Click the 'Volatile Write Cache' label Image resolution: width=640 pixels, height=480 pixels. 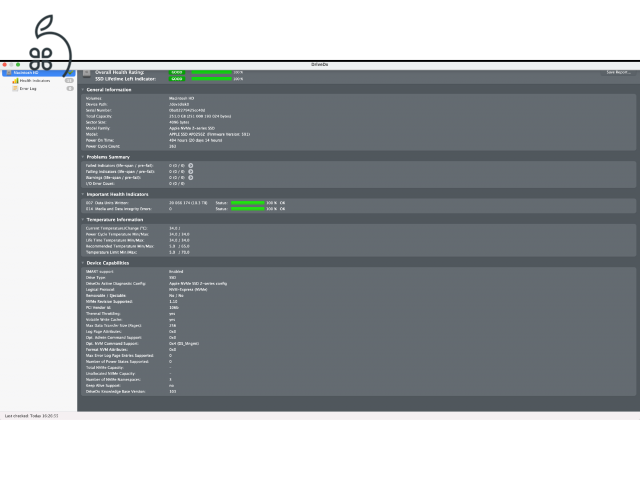[x=104, y=320]
